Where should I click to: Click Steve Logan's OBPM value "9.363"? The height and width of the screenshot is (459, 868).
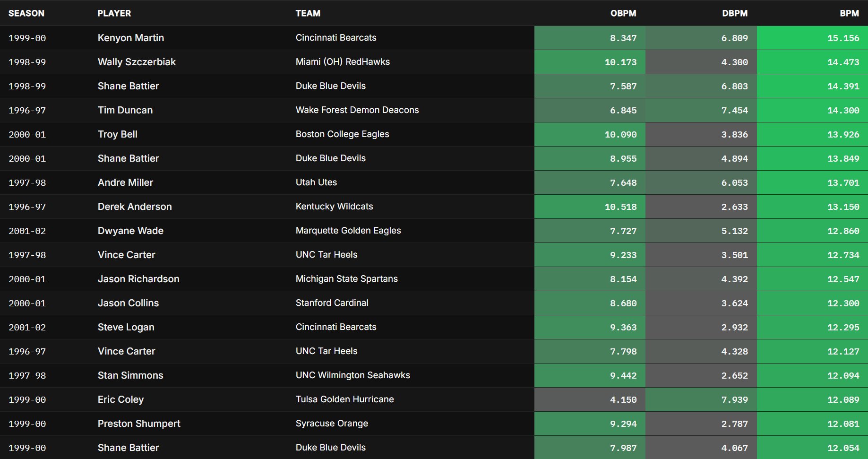pyautogui.click(x=623, y=328)
